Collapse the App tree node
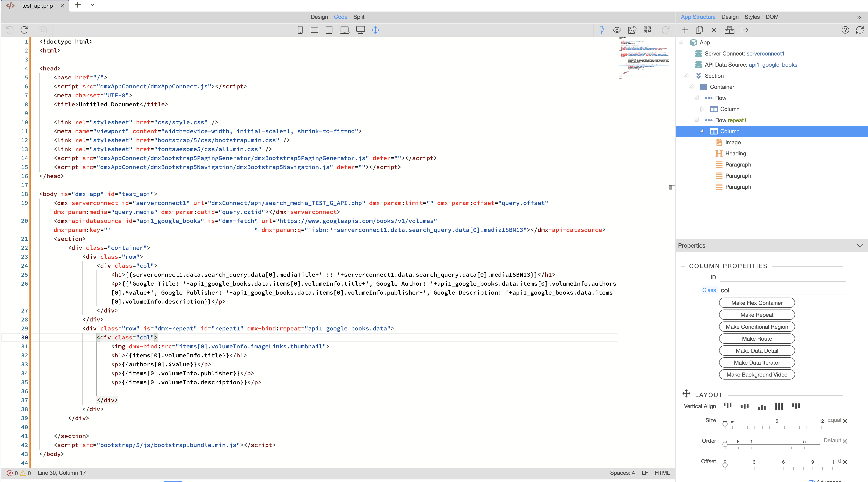This screenshot has height=482, width=868. 681,42
